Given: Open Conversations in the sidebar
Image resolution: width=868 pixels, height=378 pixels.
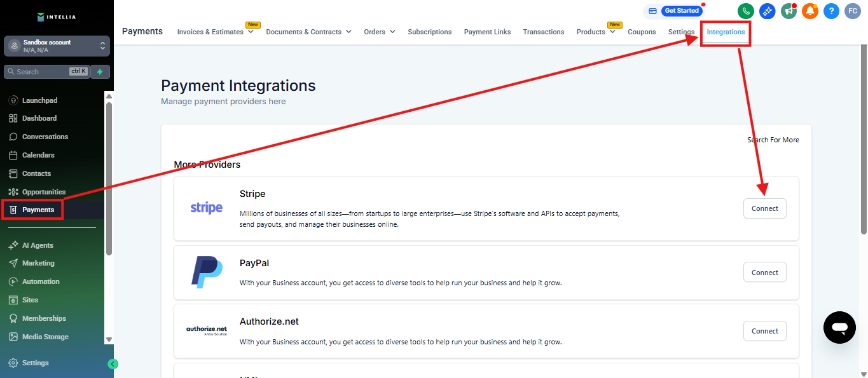Looking at the screenshot, I should click(45, 137).
